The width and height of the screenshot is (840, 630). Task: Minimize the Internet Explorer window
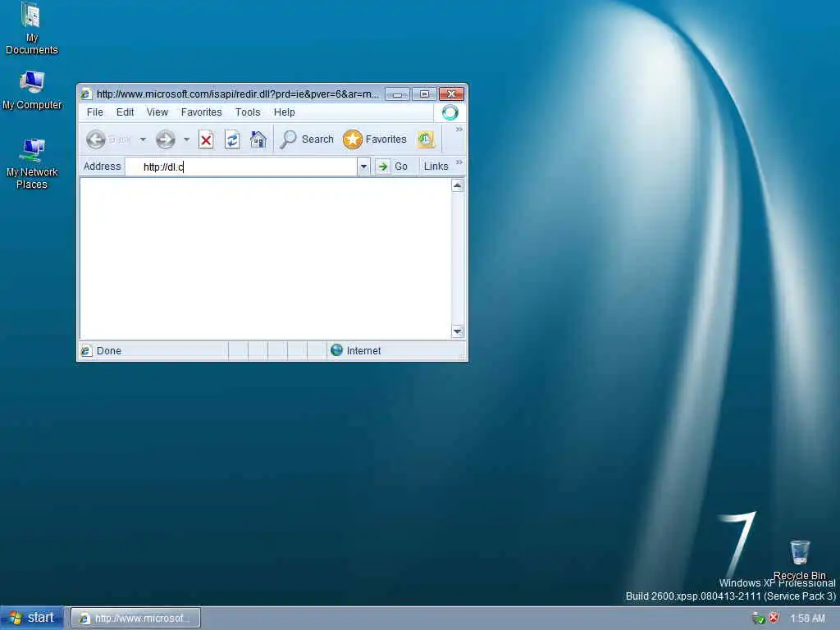click(x=398, y=94)
